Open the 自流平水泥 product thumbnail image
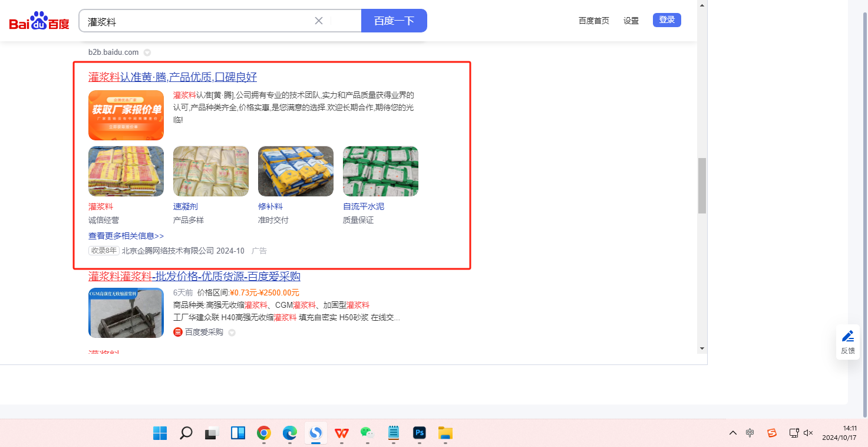Viewport: 868px width, 447px height. point(381,172)
